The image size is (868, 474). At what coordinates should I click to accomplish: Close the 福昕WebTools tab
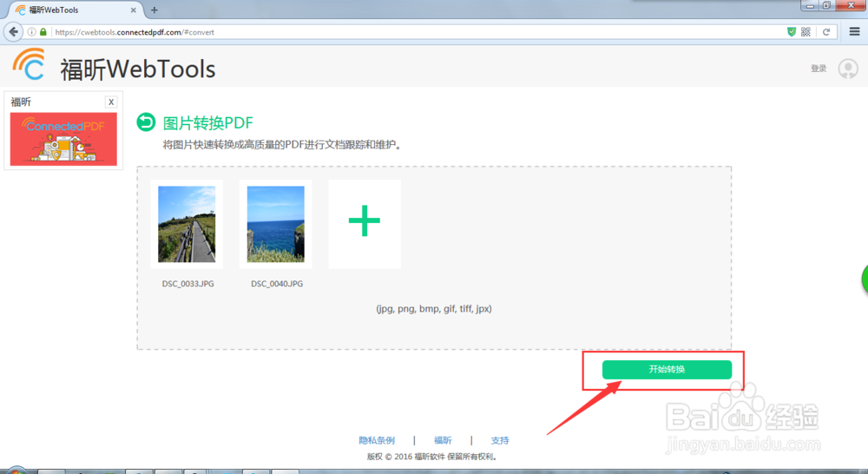pyautogui.click(x=134, y=10)
